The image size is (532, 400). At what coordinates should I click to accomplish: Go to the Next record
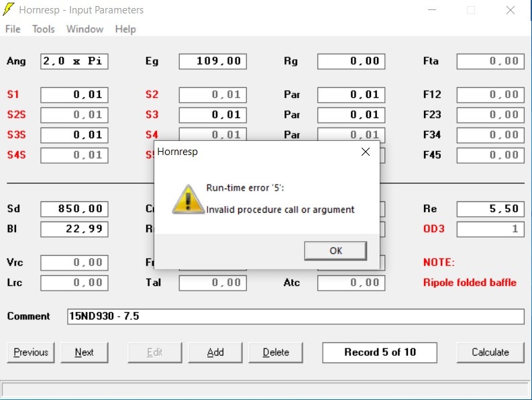point(84,352)
